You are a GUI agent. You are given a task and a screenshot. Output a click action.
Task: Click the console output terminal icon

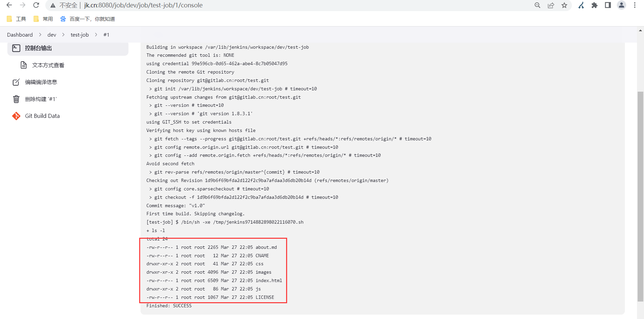point(16,48)
